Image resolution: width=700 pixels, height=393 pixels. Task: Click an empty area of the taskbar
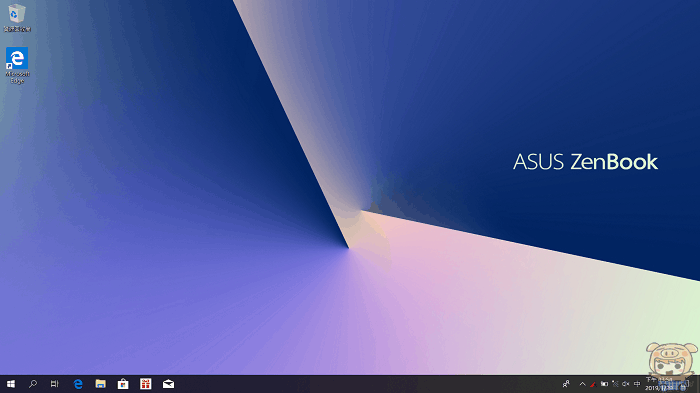(357, 384)
